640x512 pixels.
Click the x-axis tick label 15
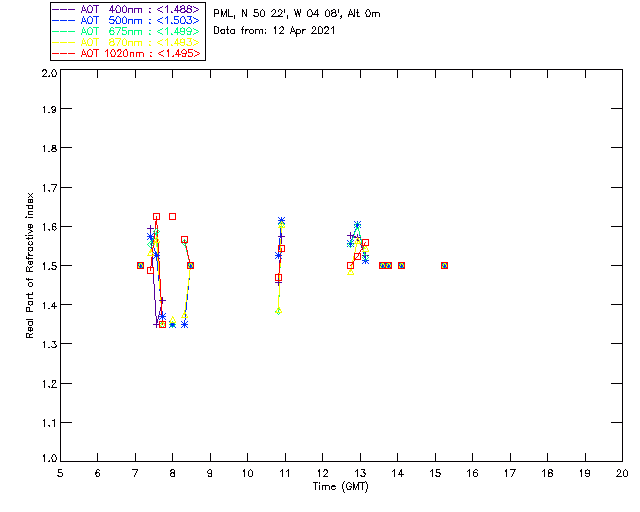coord(435,473)
